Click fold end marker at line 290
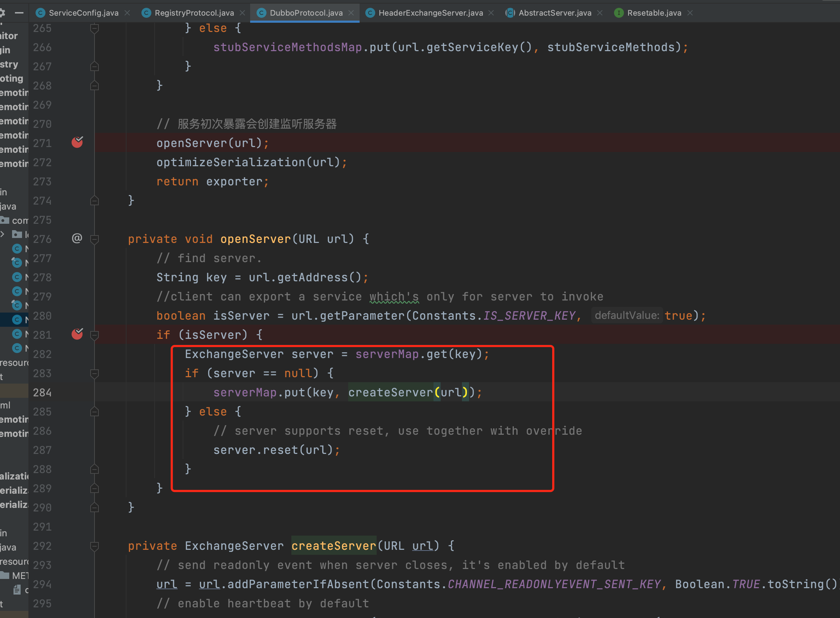Screen dimensions: 840x618 point(95,508)
